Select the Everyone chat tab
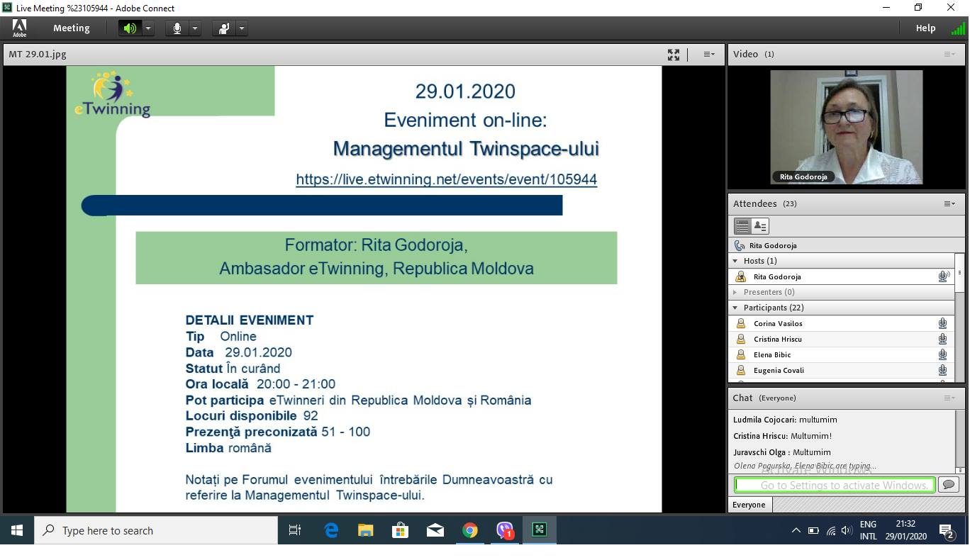Screen dimensions: 970x560 pos(749,505)
